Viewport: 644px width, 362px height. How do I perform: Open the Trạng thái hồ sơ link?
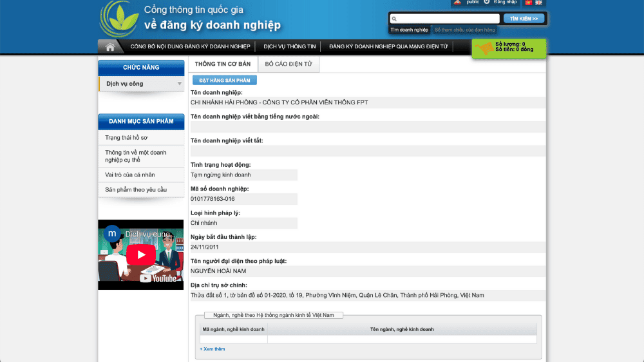coord(127,138)
